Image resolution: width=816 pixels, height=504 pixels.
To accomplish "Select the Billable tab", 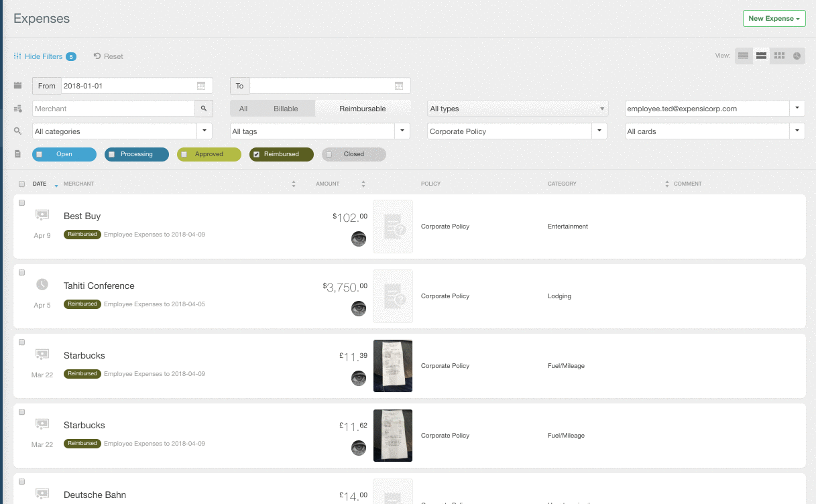I will click(x=286, y=109).
